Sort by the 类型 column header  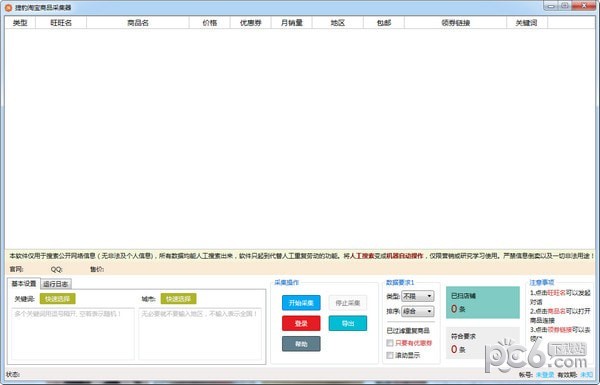[x=20, y=23]
